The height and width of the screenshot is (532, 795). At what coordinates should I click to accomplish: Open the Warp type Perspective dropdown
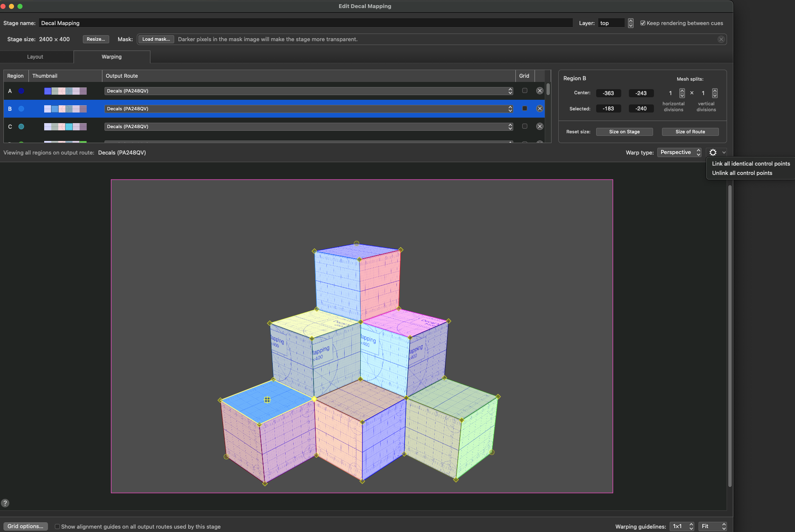click(x=679, y=152)
